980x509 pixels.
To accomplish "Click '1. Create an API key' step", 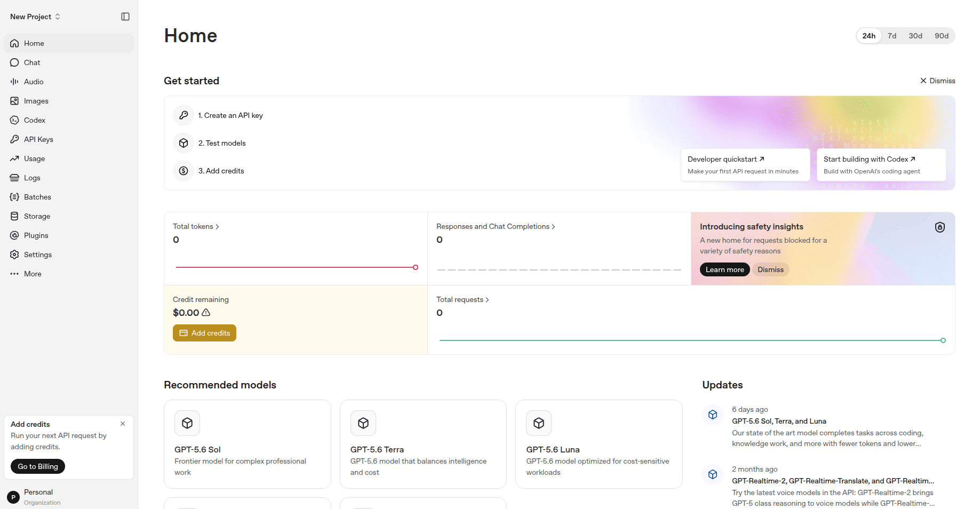I will click(230, 115).
